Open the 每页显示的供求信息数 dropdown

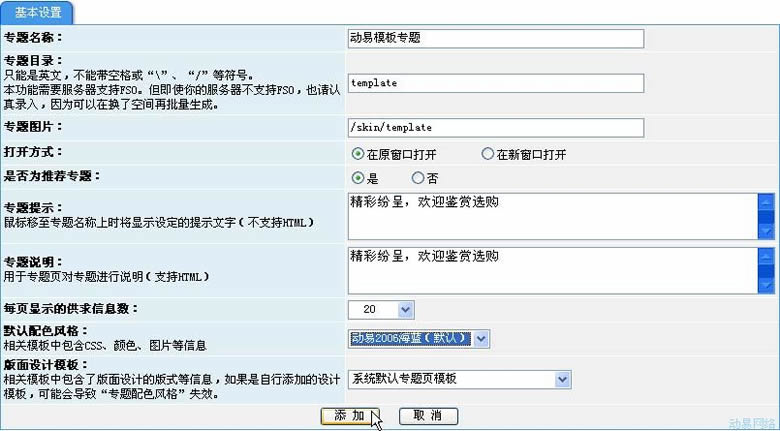pyautogui.click(x=377, y=309)
